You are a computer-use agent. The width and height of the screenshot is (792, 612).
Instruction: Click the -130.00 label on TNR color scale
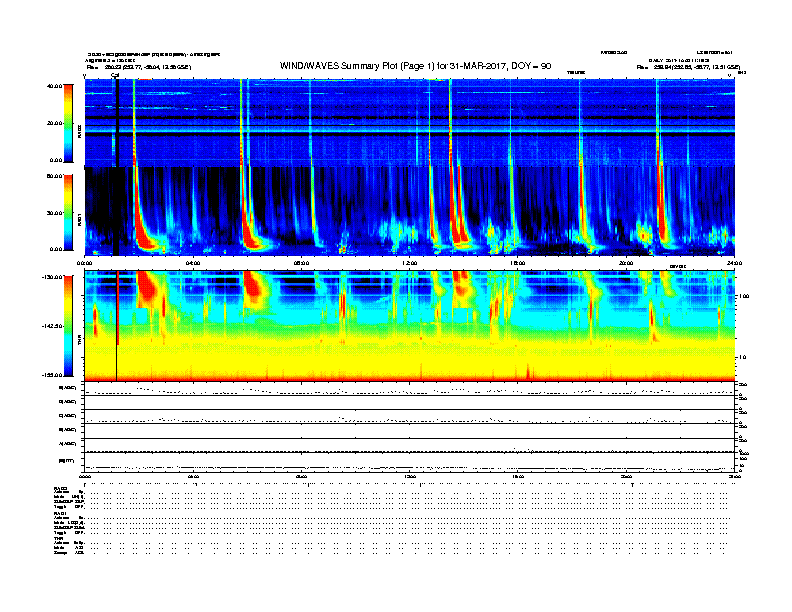click(52, 277)
